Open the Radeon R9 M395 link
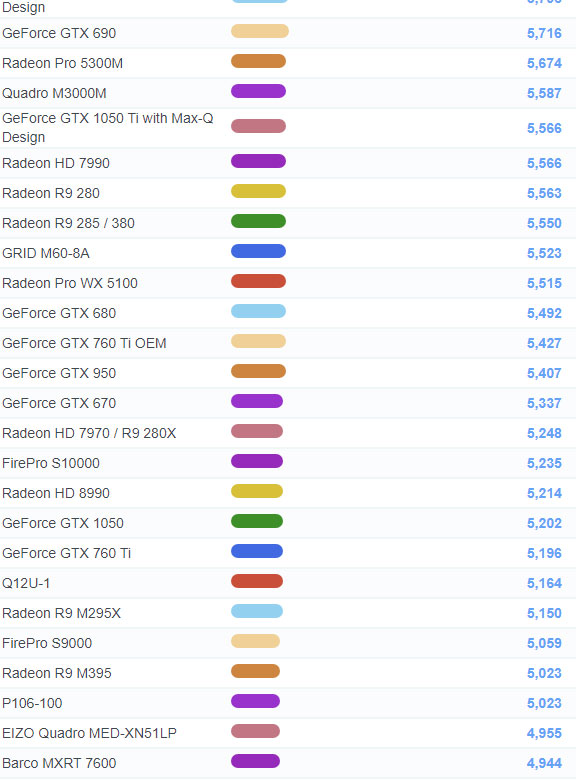Screen dimensions: 576x780 click(57, 673)
